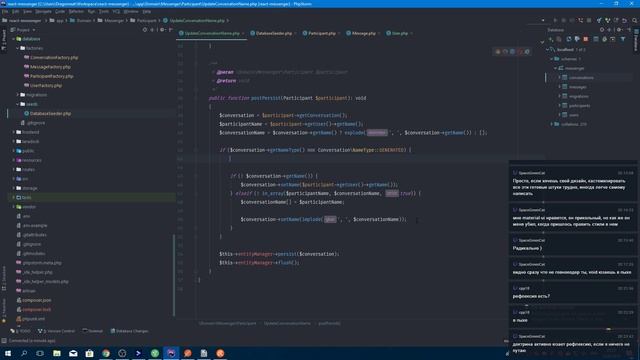
Task: Toggle the Structure side tool button
Action: coord(4,279)
